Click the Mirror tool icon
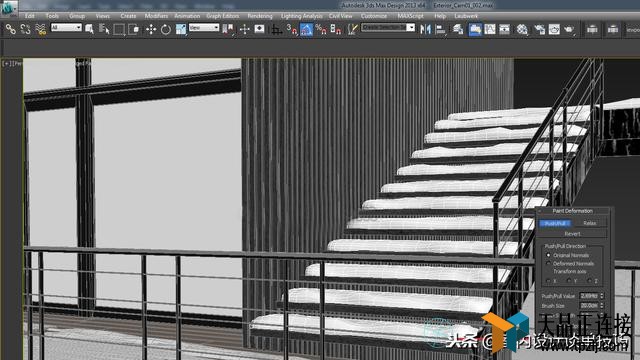640x360 pixels. tap(425, 29)
